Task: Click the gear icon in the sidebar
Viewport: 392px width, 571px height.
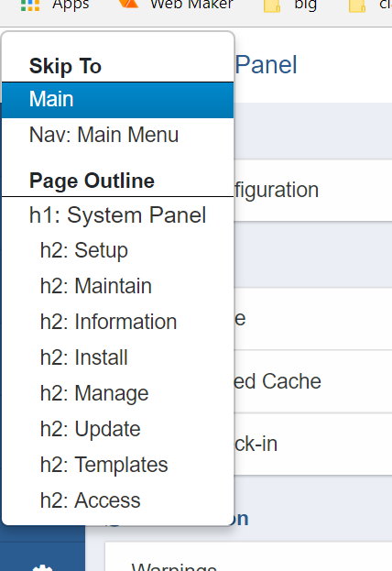Action: click(42, 567)
